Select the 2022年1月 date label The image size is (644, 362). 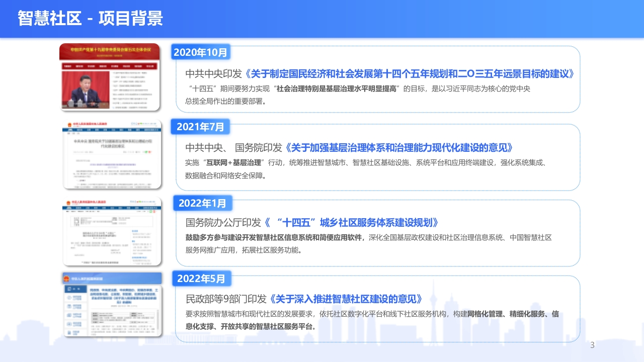tap(203, 203)
